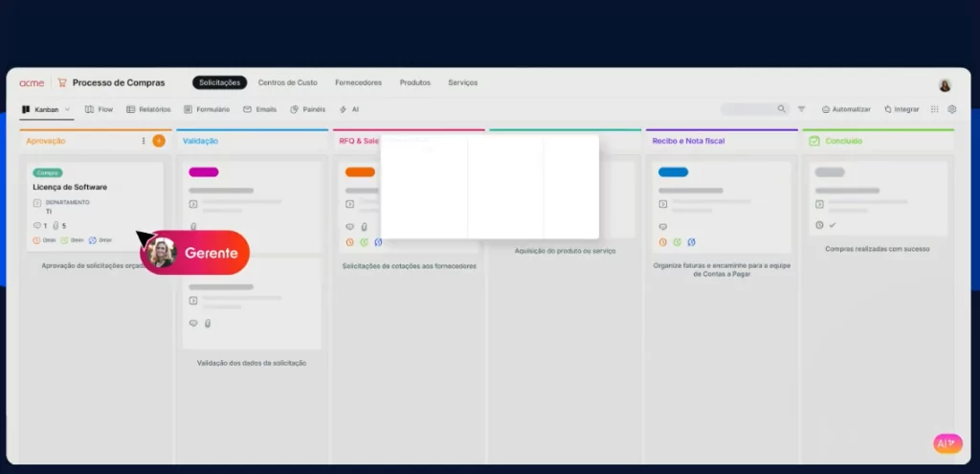
Task: Open Relatórios view
Action: tap(148, 109)
